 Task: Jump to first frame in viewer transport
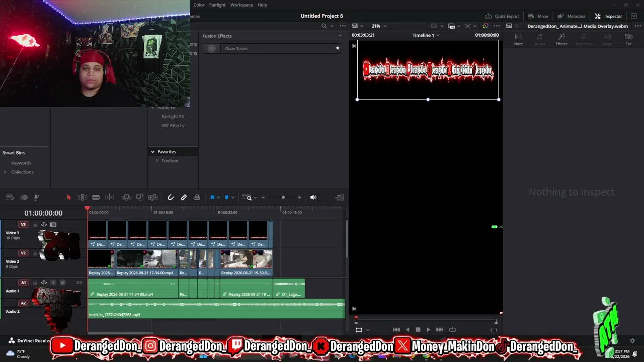(396, 330)
